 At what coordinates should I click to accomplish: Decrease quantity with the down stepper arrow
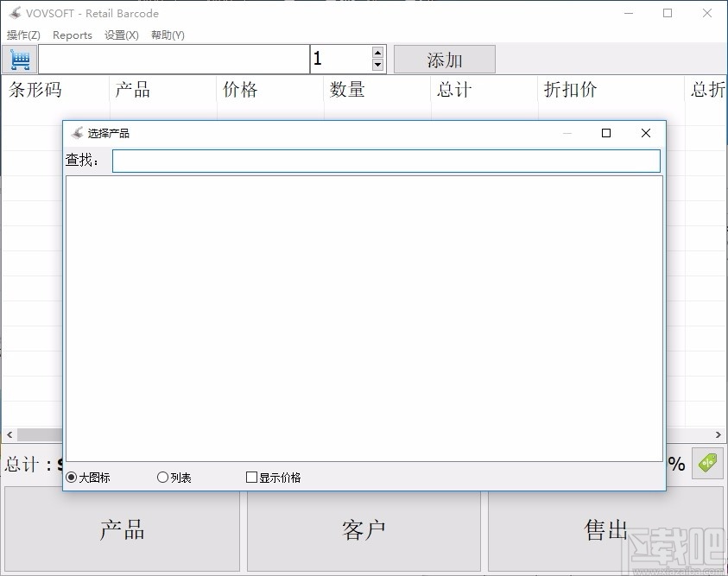click(x=377, y=65)
